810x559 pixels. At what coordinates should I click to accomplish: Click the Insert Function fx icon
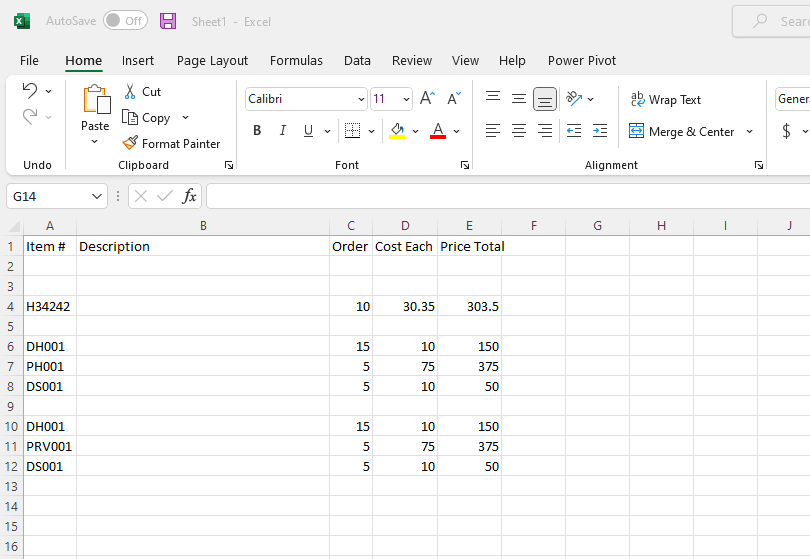pos(190,196)
